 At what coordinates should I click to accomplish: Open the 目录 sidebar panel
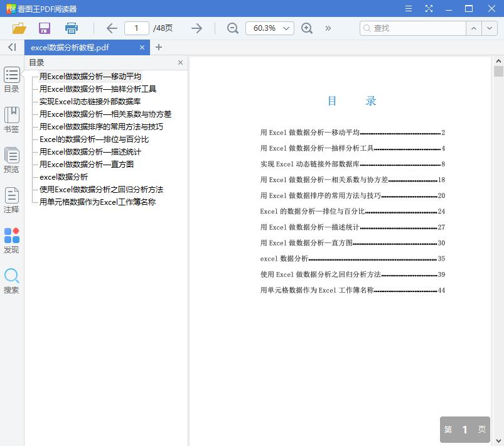(11, 80)
